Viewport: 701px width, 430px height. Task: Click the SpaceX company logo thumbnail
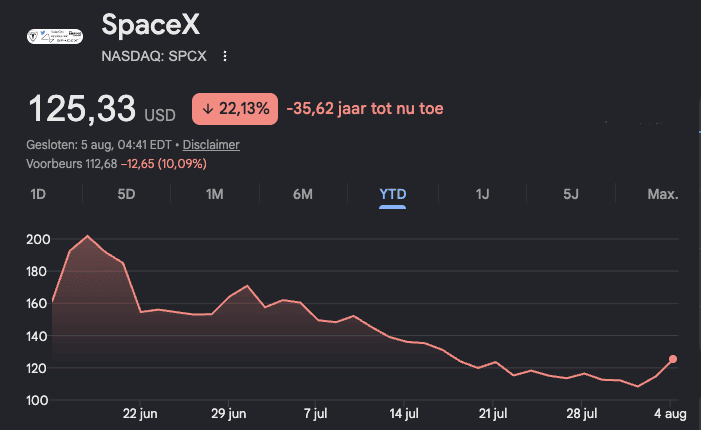(x=55, y=36)
